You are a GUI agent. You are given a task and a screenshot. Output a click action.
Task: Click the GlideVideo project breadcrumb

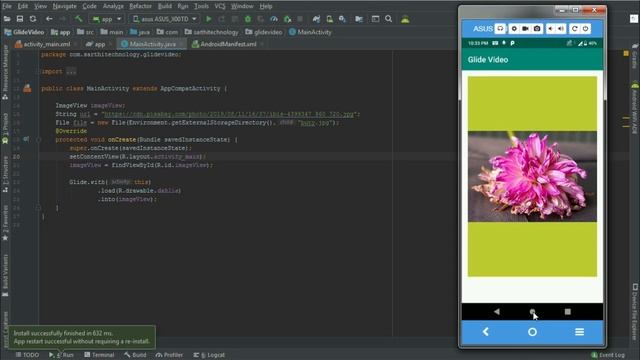click(24, 32)
